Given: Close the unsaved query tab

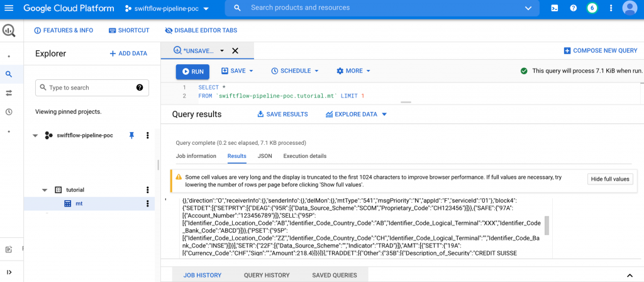Looking at the screenshot, I should click(x=235, y=51).
